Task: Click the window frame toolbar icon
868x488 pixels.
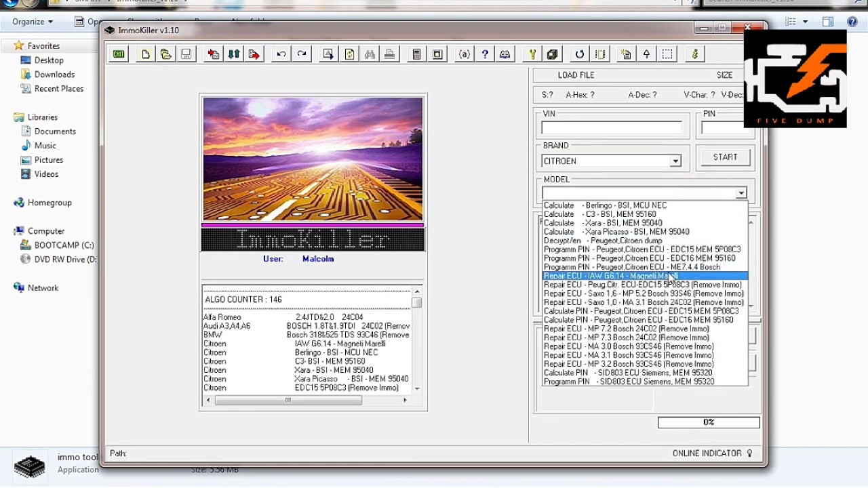Action: click(x=437, y=54)
